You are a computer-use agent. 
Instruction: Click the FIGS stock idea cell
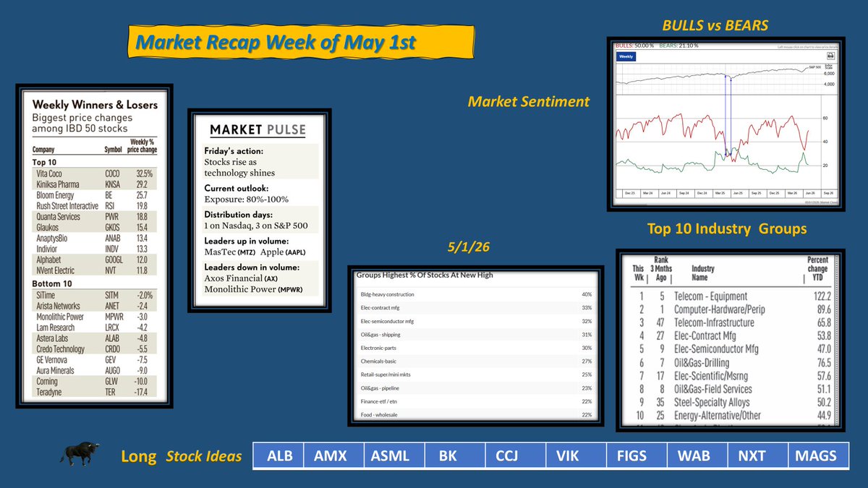click(636, 455)
